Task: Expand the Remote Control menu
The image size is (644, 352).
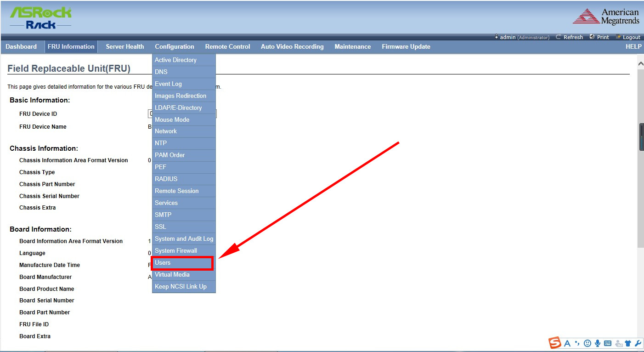Action: [227, 46]
